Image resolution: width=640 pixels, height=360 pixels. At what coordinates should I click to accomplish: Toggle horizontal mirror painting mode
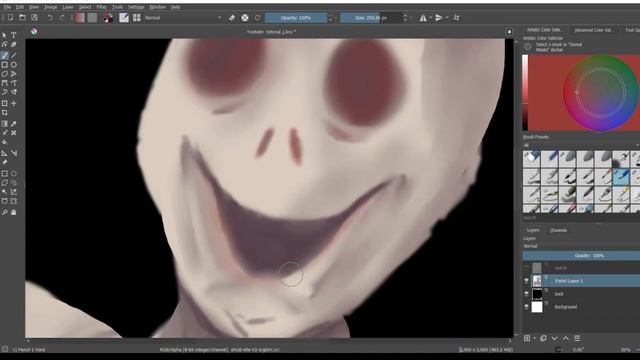[423, 18]
